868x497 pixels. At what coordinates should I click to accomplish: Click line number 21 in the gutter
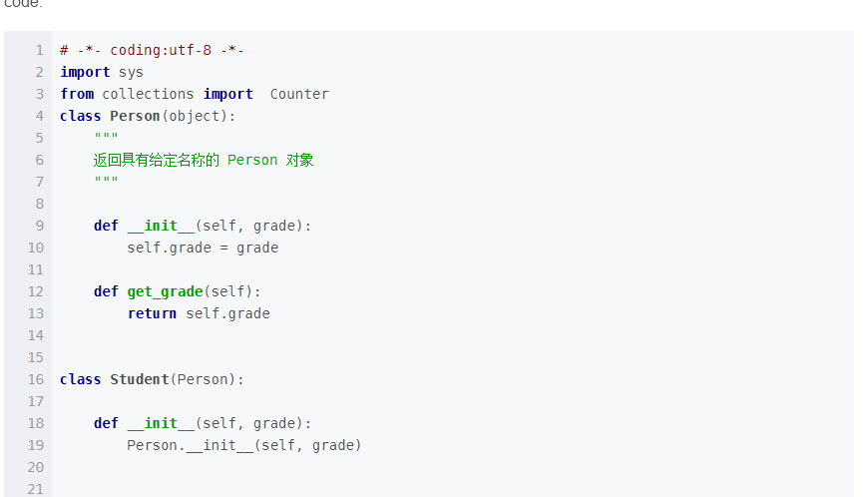coord(36,489)
